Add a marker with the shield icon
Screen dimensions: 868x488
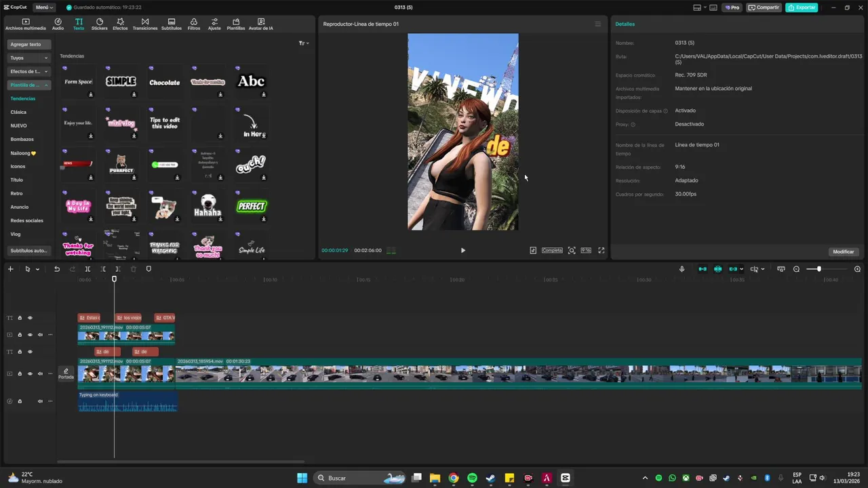click(149, 269)
